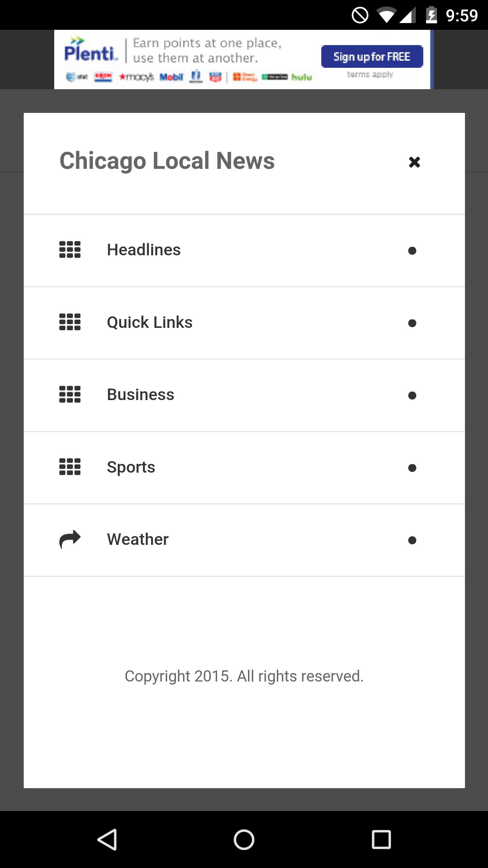
Task: Select the dot indicator for Weather
Action: point(412,540)
